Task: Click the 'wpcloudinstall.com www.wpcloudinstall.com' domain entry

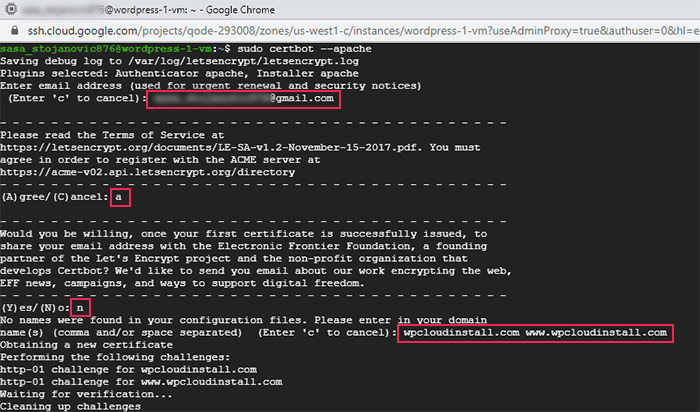Action: [x=535, y=333]
